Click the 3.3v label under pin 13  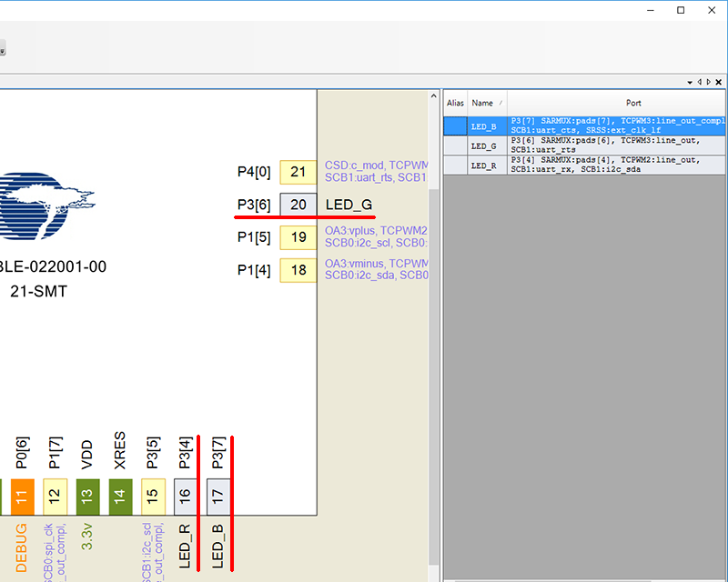(x=87, y=537)
